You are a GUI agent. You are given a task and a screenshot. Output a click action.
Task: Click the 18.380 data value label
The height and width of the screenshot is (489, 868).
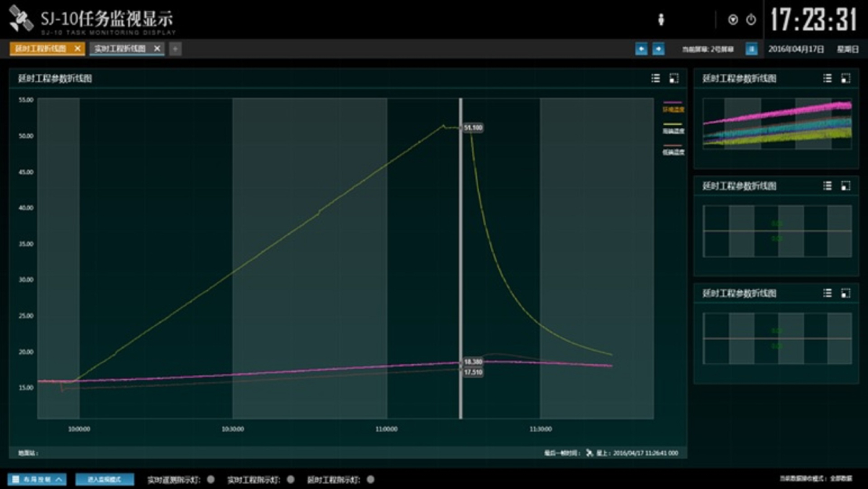pyautogui.click(x=473, y=362)
